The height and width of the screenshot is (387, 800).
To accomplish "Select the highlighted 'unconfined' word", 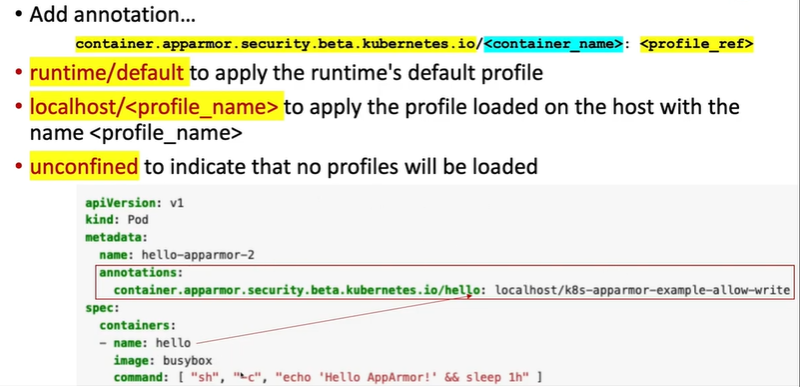I will [84, 166].
